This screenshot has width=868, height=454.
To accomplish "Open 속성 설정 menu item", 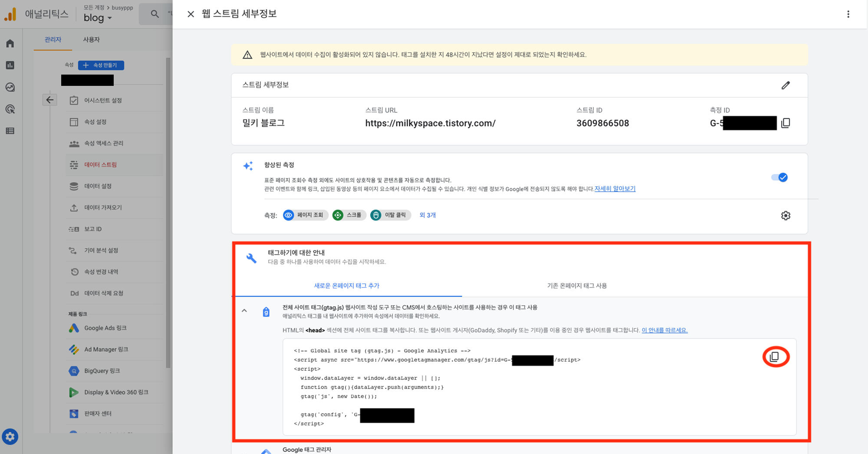I will (115, 122).
